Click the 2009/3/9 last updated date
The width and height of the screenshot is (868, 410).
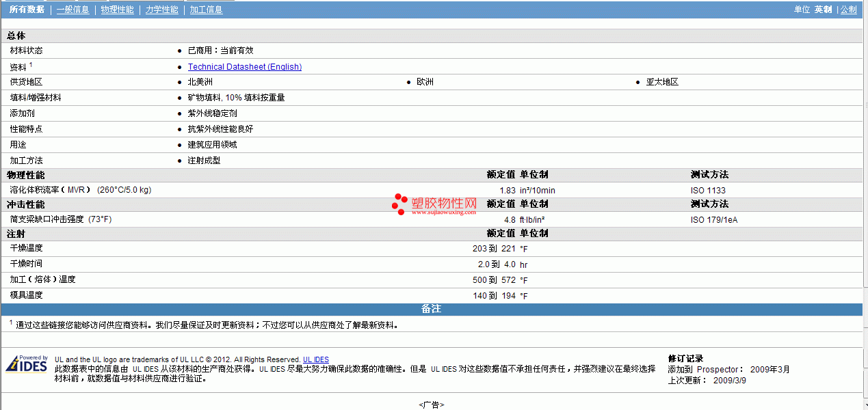click(x=730, y=381)
